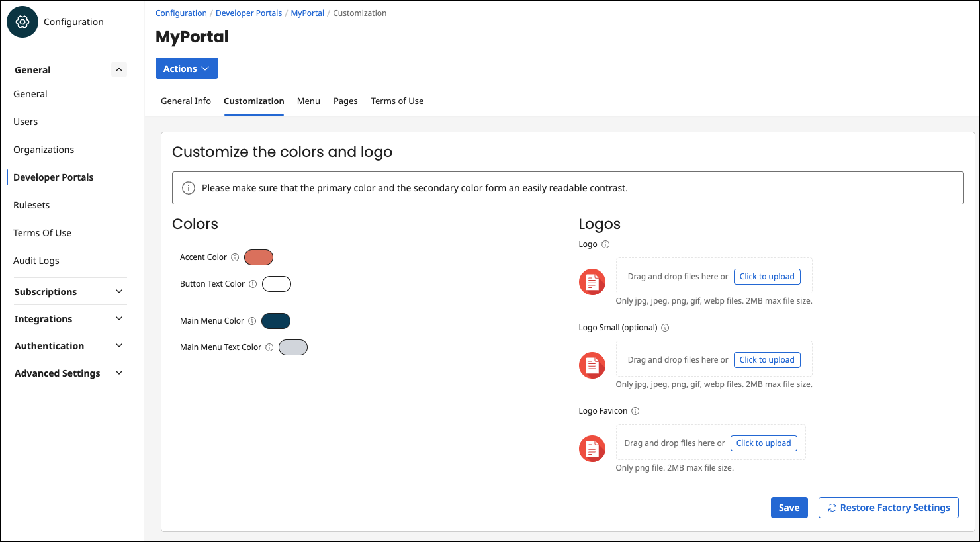The width and height of the screenshot is (980, 542).
Task: Click the circled info icon in the contrast notice
Action: pos(189,188)
